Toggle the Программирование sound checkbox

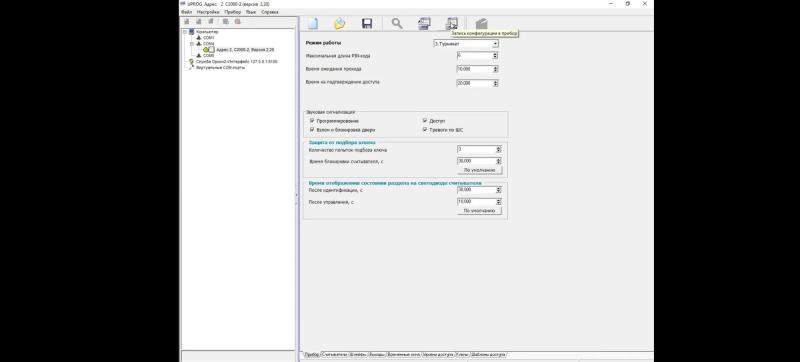pos(312,121)
